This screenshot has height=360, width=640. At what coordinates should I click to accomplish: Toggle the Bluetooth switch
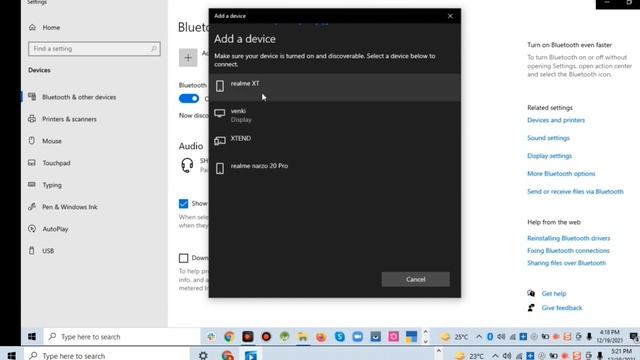[x=189, y=98]
